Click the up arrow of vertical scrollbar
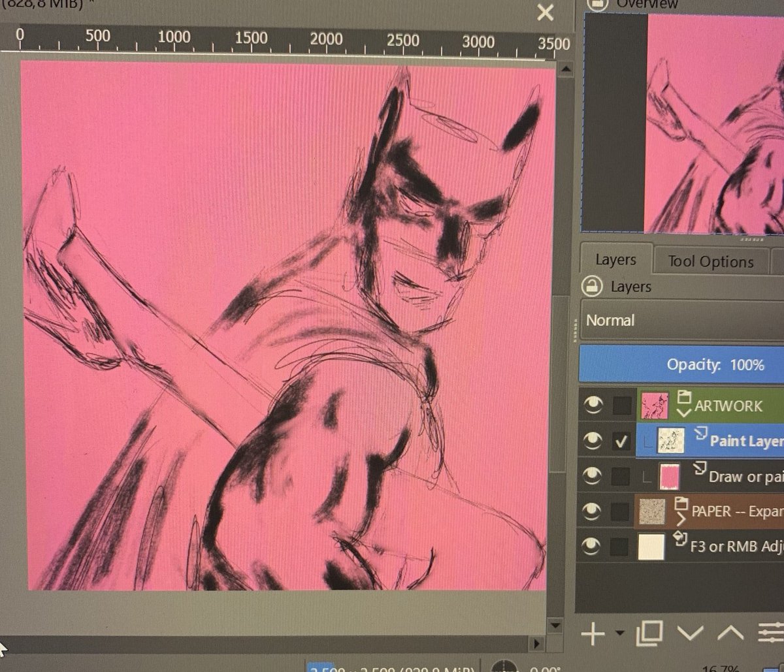The image size is (784, 672). tap(566, 68)
